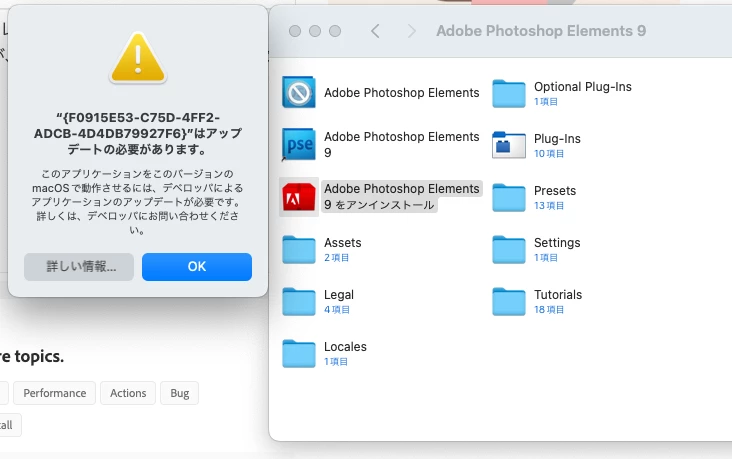Go back with the Finder back arrow
Screen dimensions: 732x459
click(375, 31)
